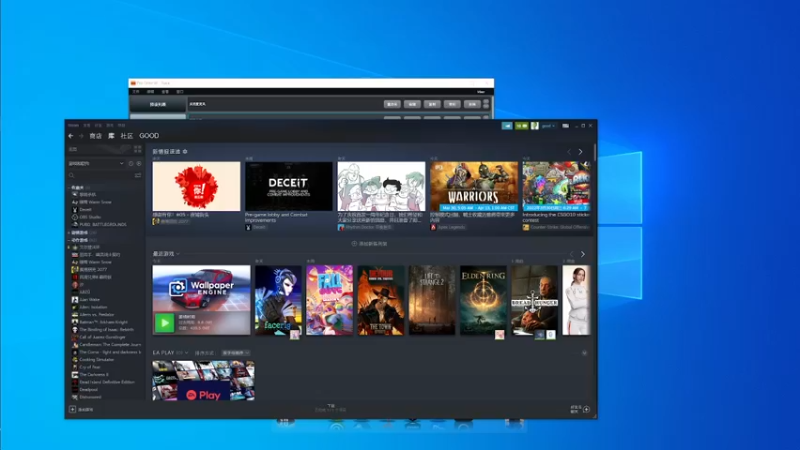
Task: Select The Binding of Isaac: Rebirth
Action: [x=106, y=330]
